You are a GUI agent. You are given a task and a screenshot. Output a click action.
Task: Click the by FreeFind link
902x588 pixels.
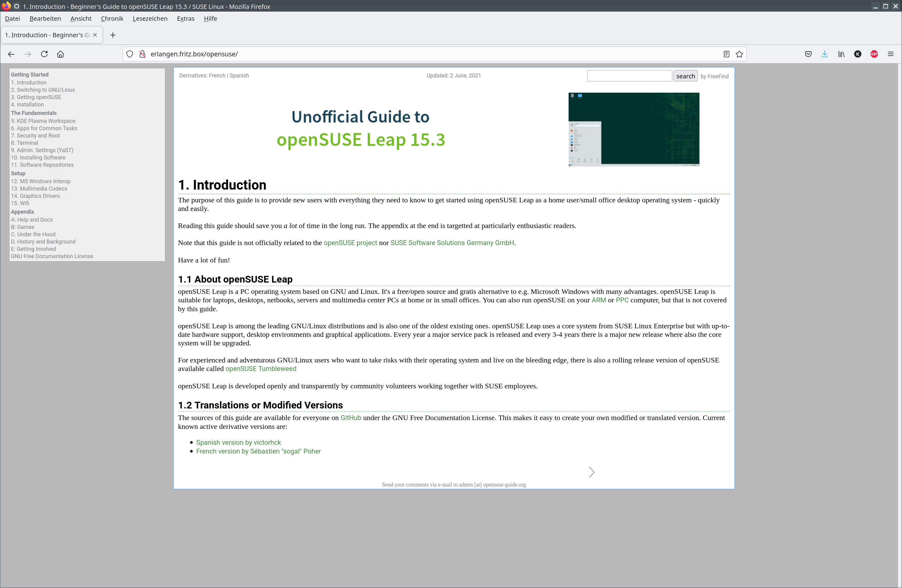[x=714, y=77]
